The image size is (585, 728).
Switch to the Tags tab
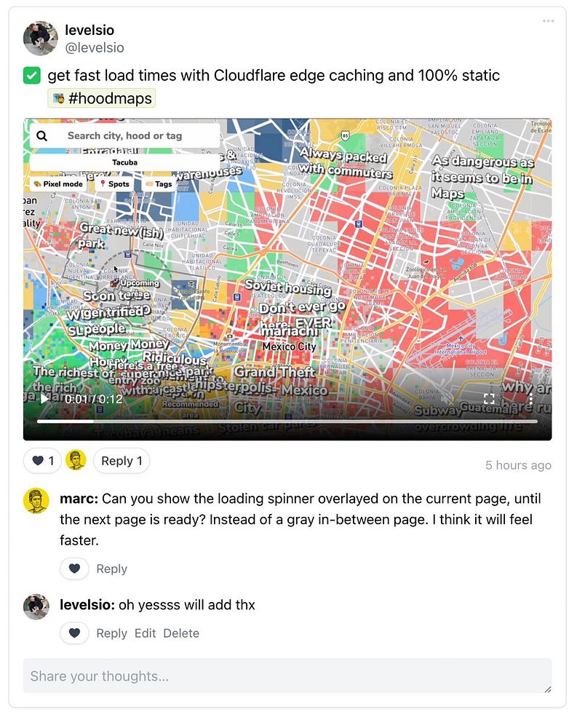[159, 184]
